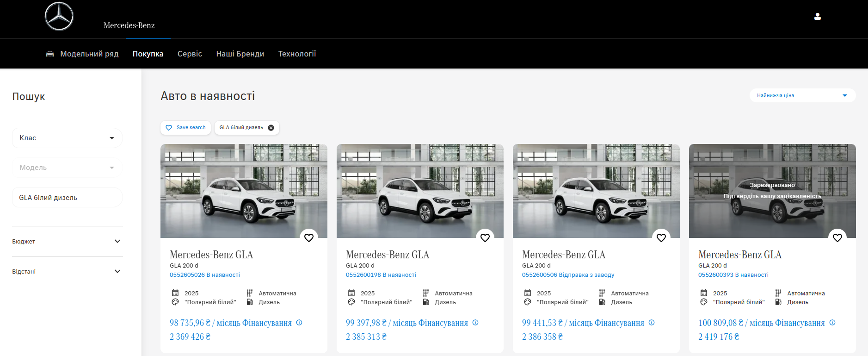Screen dimensions: 868x356
Task: Expand the Відстані filter section
Action: click(68, 271)
